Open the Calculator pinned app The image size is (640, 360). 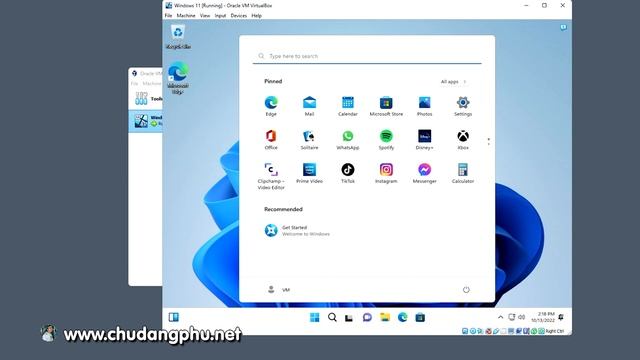click(463, 173)
